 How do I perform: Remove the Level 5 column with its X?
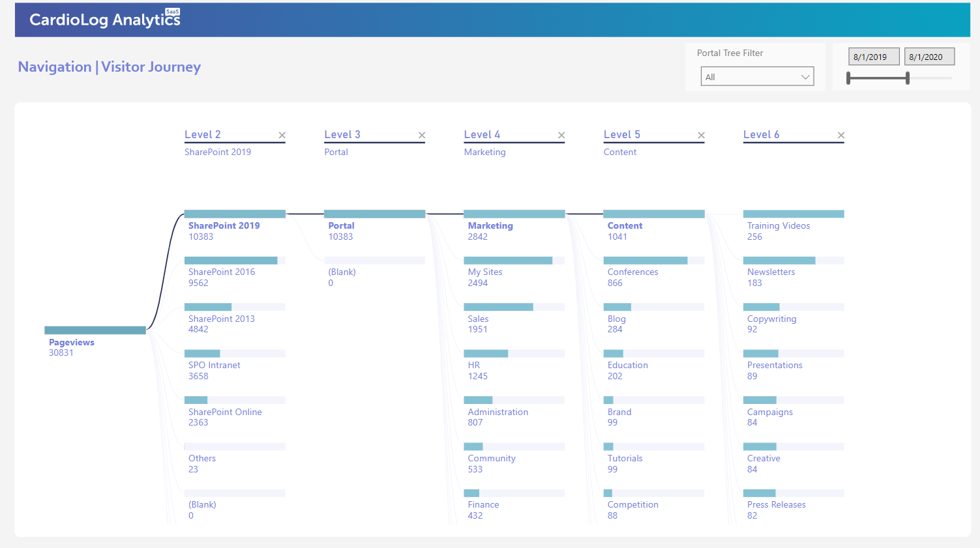702,136
